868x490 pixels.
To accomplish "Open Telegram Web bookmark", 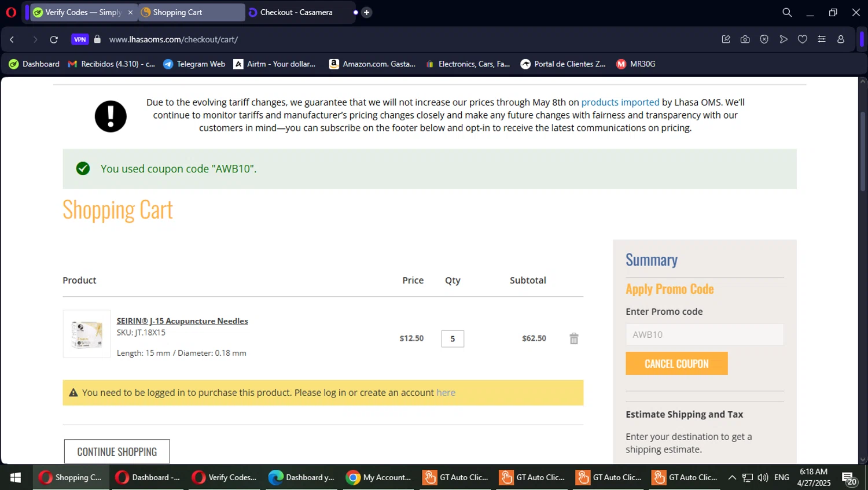I will (x=194, y=64).
